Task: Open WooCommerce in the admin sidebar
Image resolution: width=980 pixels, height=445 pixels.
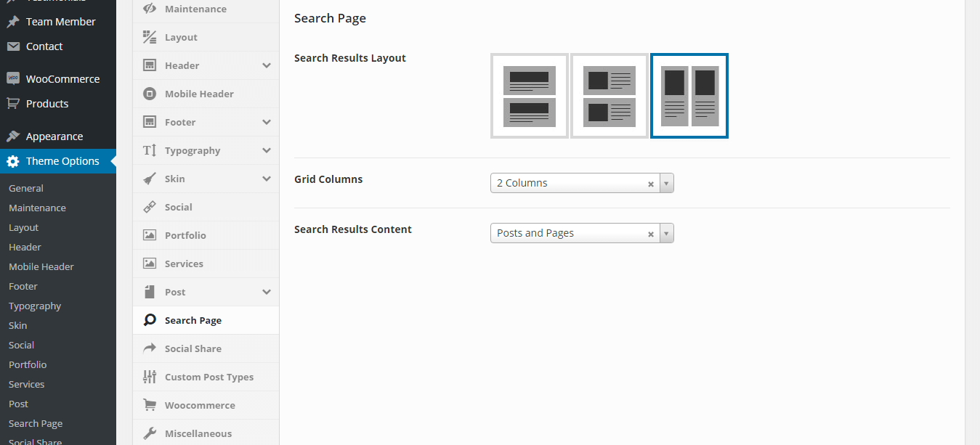Action: [x=62, y=79]
